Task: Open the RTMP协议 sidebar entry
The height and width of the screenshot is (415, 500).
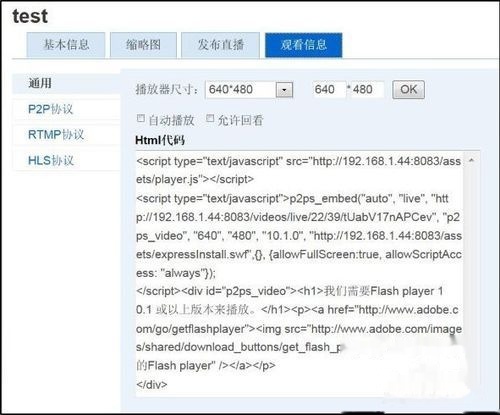Action: (x=66, y=135)
